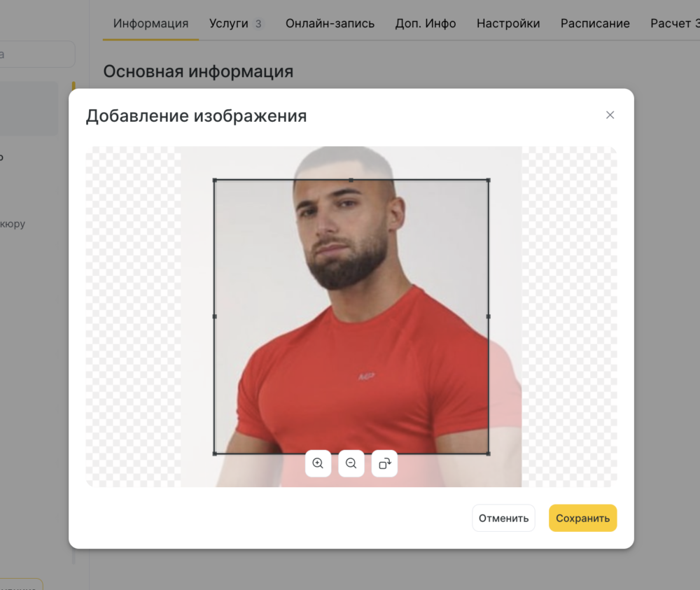Zoom out using the magnifier minus icon
Viewport: 700px width, 590px height.
(x=351, y=464)
